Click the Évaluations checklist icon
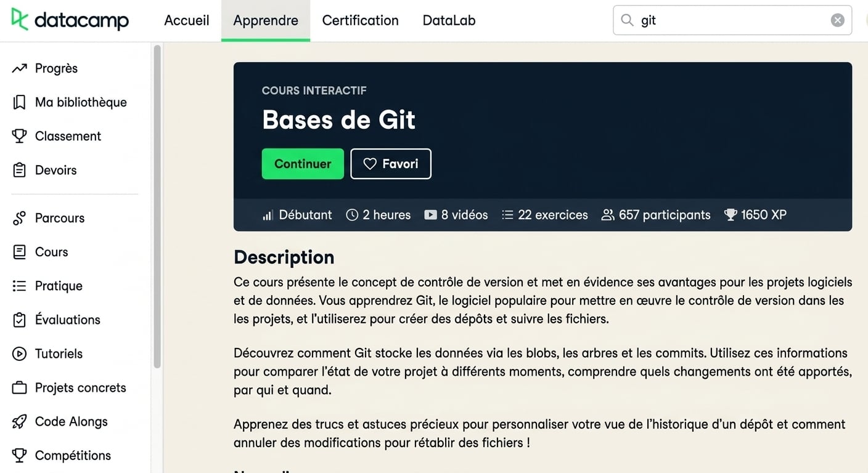Viewport: 868px width, 473px height. 20,320
